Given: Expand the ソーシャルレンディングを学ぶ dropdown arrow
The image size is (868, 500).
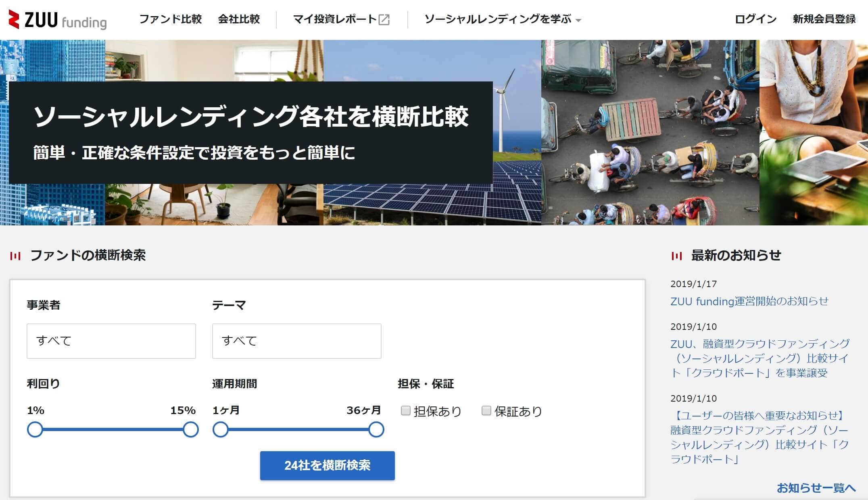Looking at the screenshot, I should pos(578,20).
